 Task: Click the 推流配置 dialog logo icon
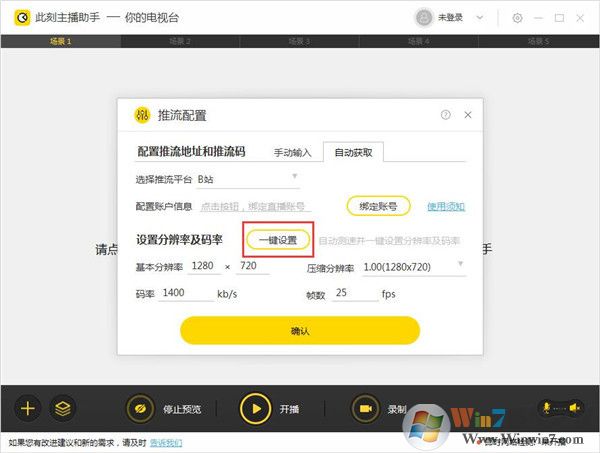[x=142, y=115]
